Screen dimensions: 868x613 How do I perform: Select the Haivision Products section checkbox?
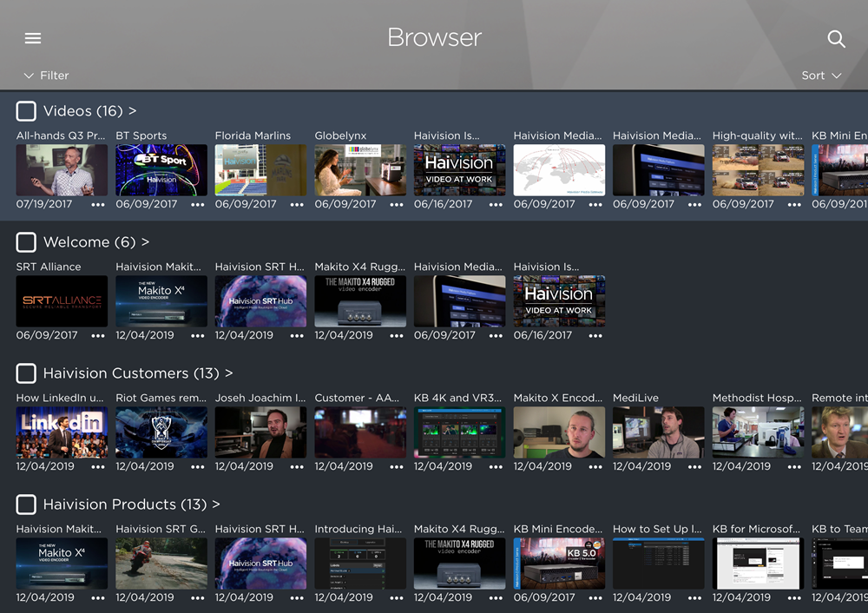point(26,504)
